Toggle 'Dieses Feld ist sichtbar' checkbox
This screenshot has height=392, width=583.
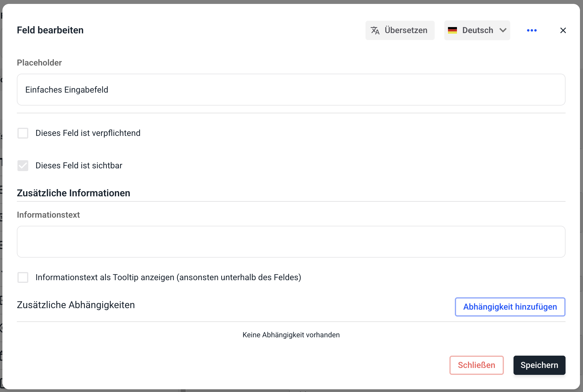tap(23, 166)
